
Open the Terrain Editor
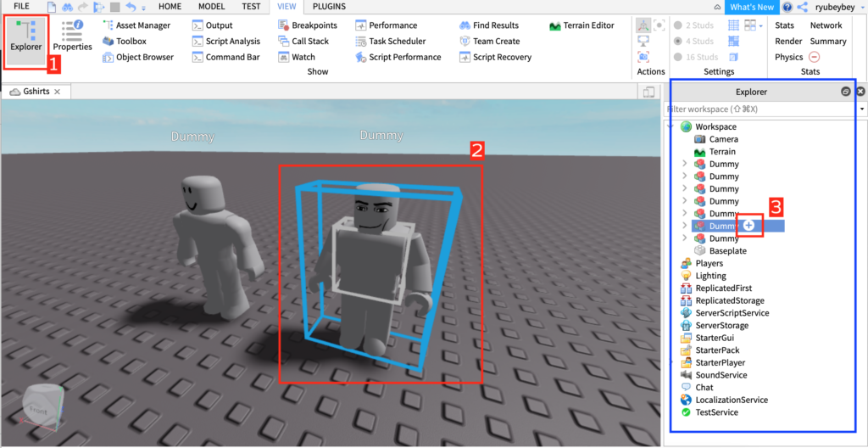[x=581, y=25]
